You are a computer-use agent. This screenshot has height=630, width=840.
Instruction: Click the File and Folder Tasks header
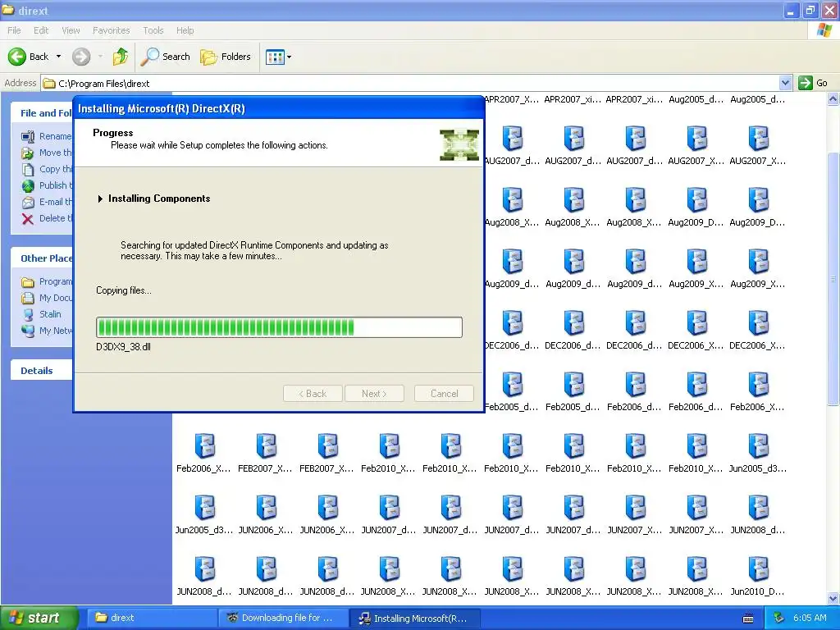[42, 113]
